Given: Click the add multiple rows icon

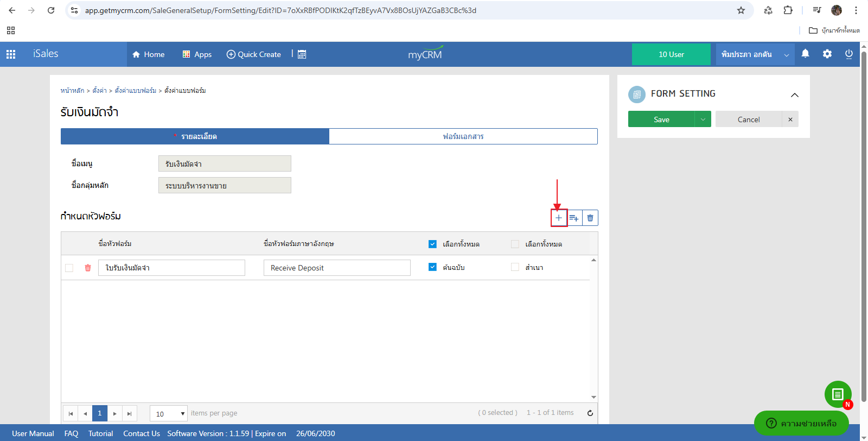Looking at the screenshot, I should point(574,218).
